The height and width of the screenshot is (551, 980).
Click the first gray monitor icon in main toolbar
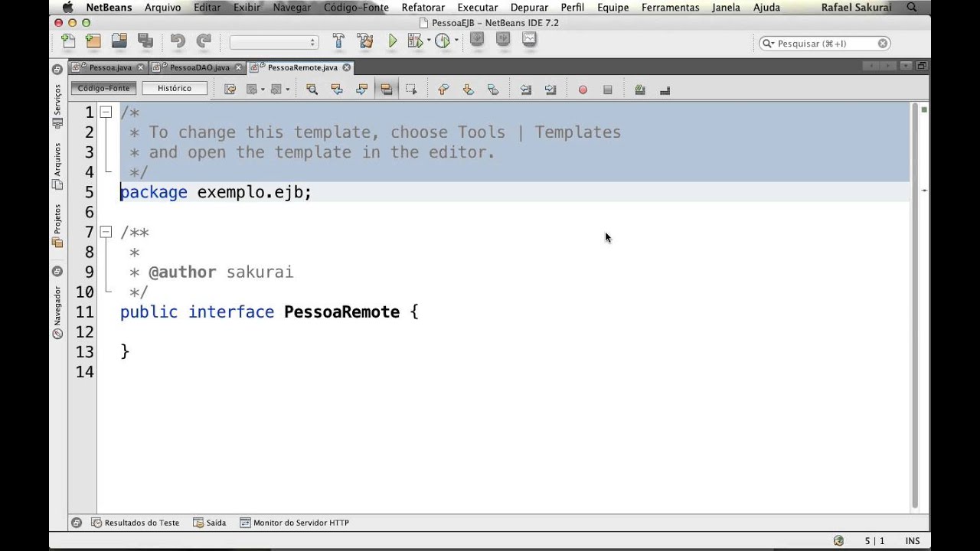coord(477,40)
